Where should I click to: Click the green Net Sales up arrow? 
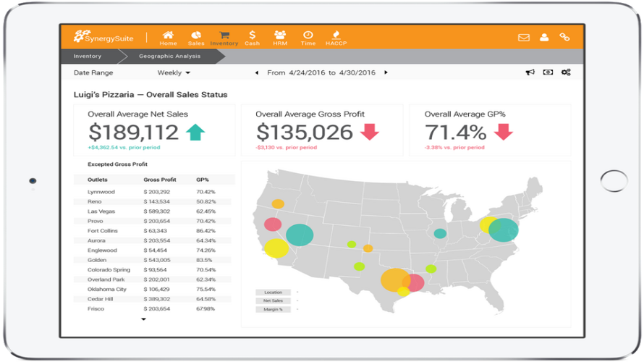coord(195,132)
